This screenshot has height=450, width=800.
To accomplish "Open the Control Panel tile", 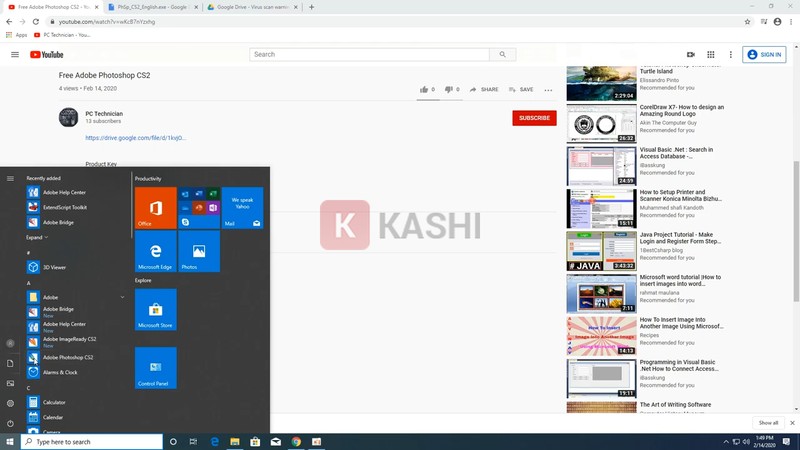I will pyautogui.click(x=156, y=367).
